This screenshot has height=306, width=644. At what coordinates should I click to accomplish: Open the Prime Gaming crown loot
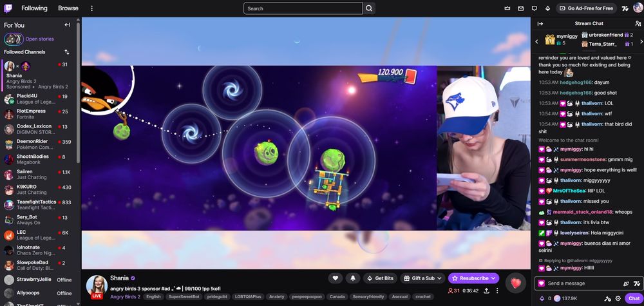tap(507, 8)
